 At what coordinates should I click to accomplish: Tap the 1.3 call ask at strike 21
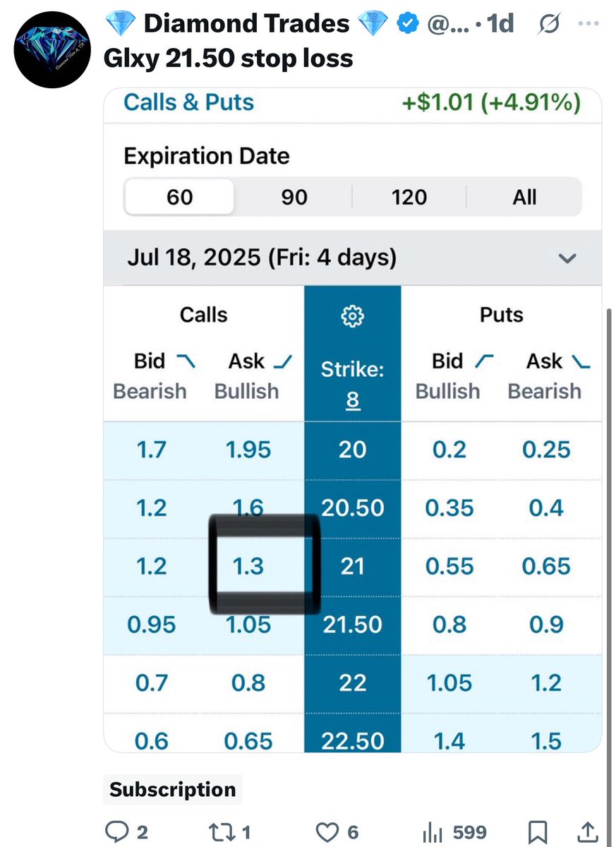248,567
